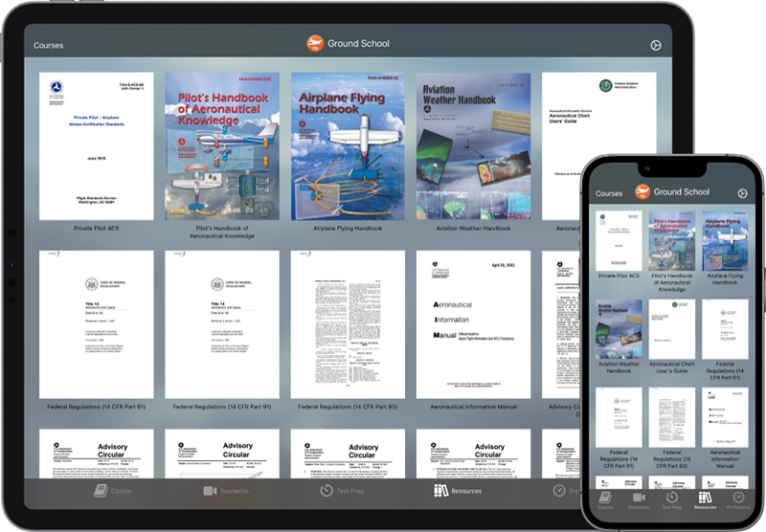The width and height of the screenshot is (766, 532).
Task: Open 14 CFR Part 61 document on iPad
Action: (97, 324)
